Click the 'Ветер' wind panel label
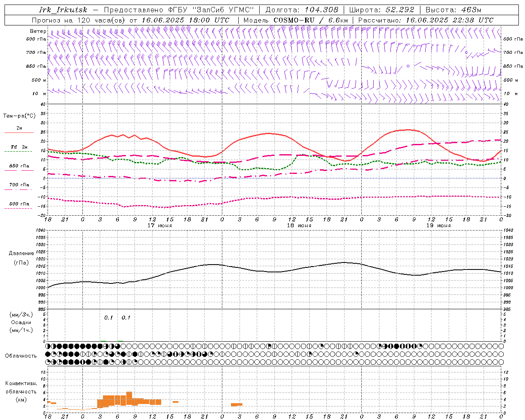The width and height of the screenshot is (525, 420). coord(38,31)
